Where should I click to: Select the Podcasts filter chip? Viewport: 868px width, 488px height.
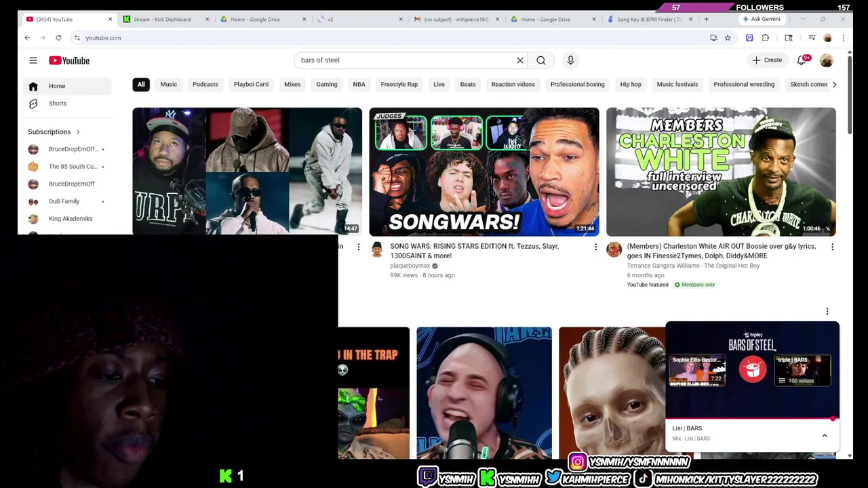click(x=205, y=85)
